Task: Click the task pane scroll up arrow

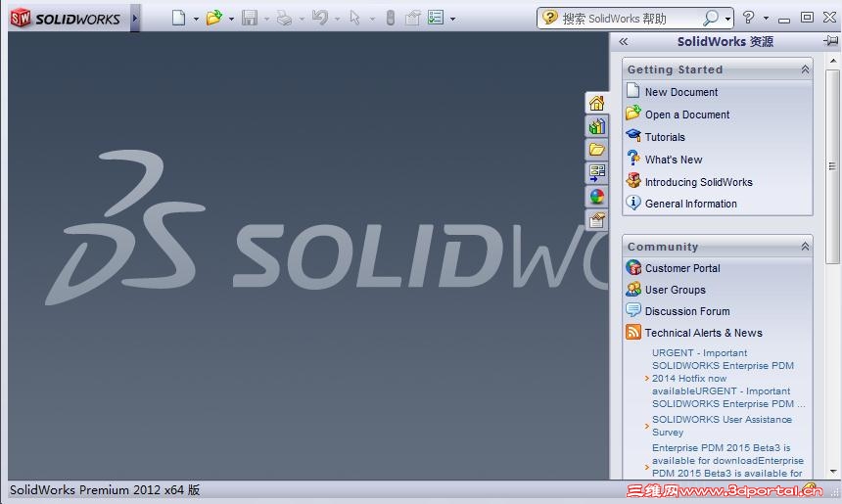Action: [833, 60]
